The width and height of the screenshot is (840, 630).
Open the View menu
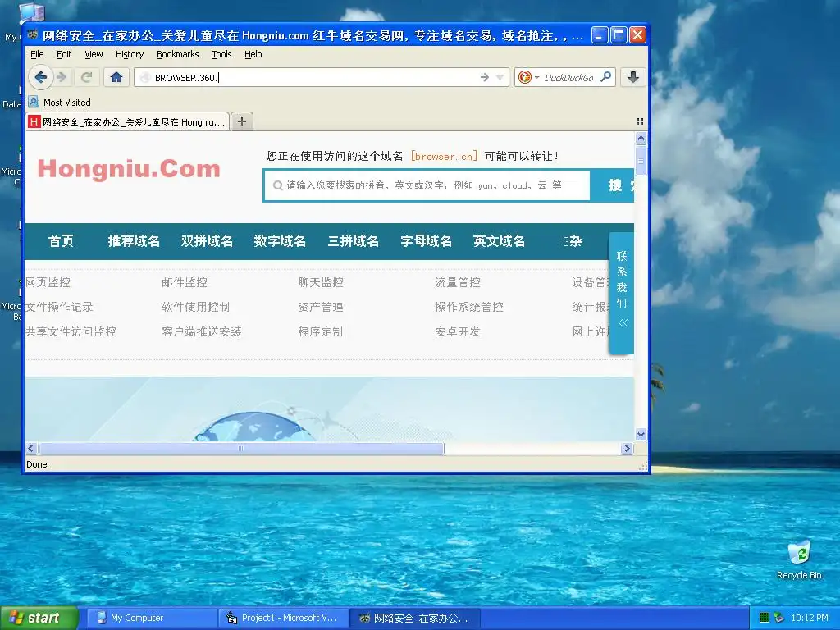click(x=94, y=54)
